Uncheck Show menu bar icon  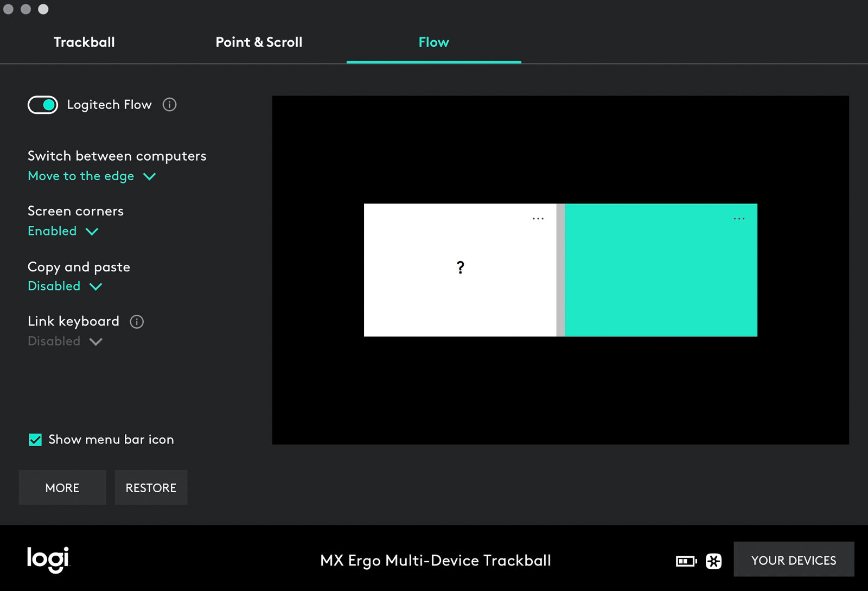pyautogui.click(x=35, y=440)
